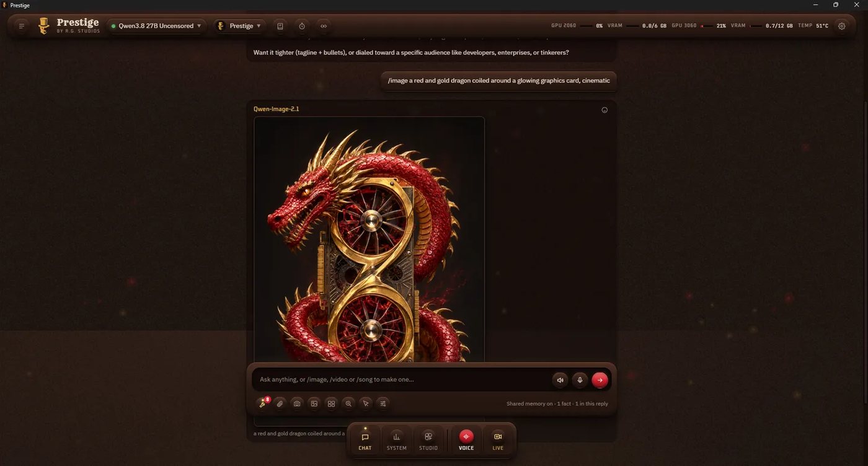Viewport: 868px width, 466px height.
Task: Send message with red arrow button
Action: (x=600, y=380)
